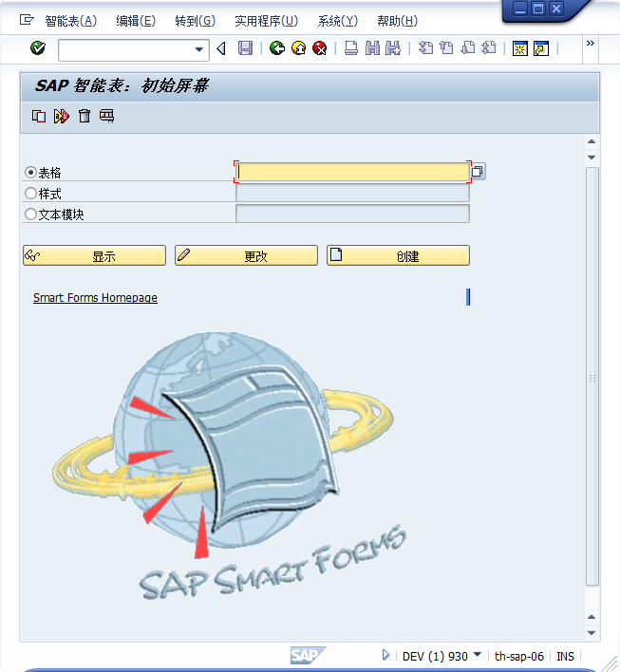Image resolution: width=620 pixels, height=672 pixels.
Task: Select the 表格 radio button
Action: click(30, 173)
